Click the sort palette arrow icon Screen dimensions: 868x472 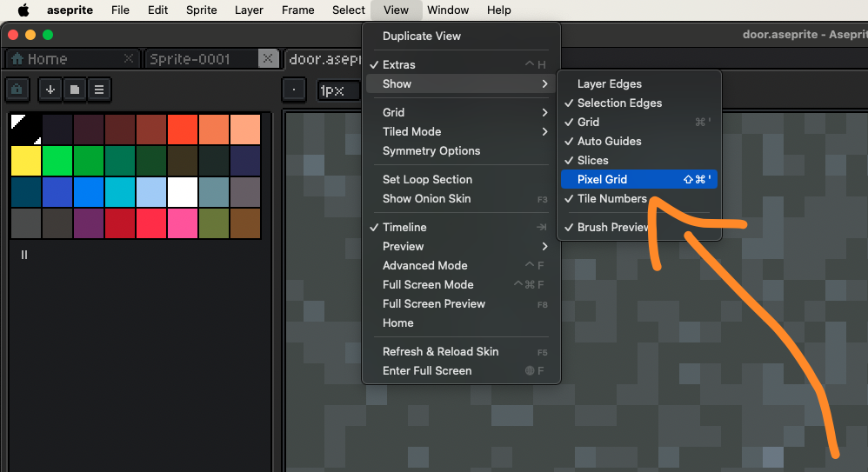click(50, 89)
